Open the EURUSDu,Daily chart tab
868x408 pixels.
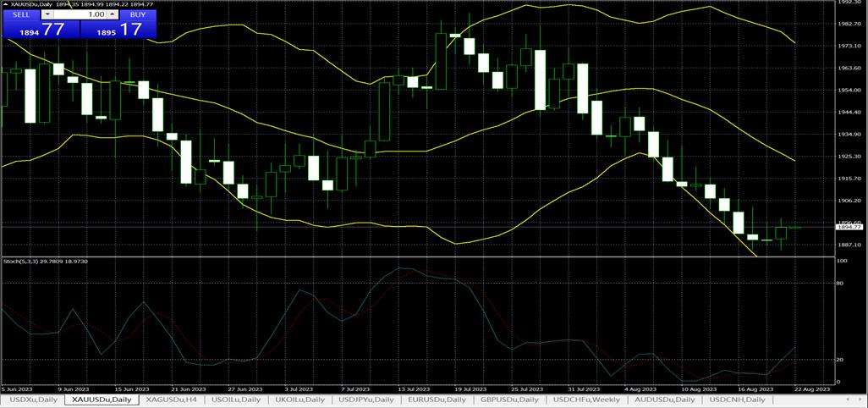(437, 400)
